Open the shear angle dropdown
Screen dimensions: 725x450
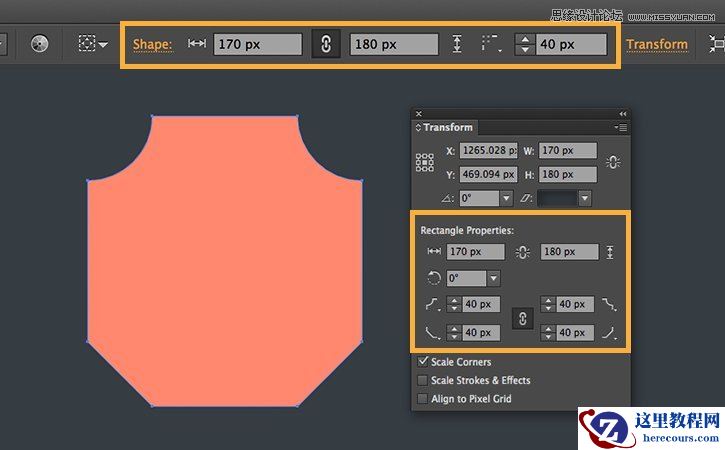tap(585, 198)
